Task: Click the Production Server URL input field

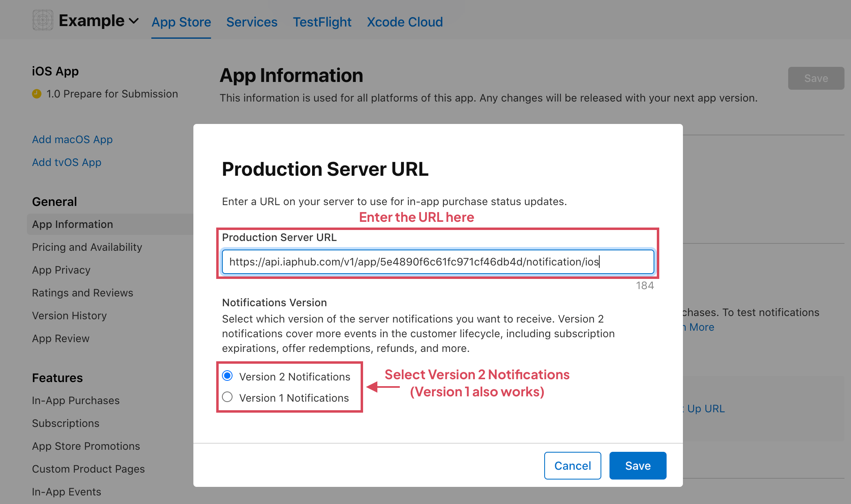Action: pyautogui.click(x=437, y=262)
